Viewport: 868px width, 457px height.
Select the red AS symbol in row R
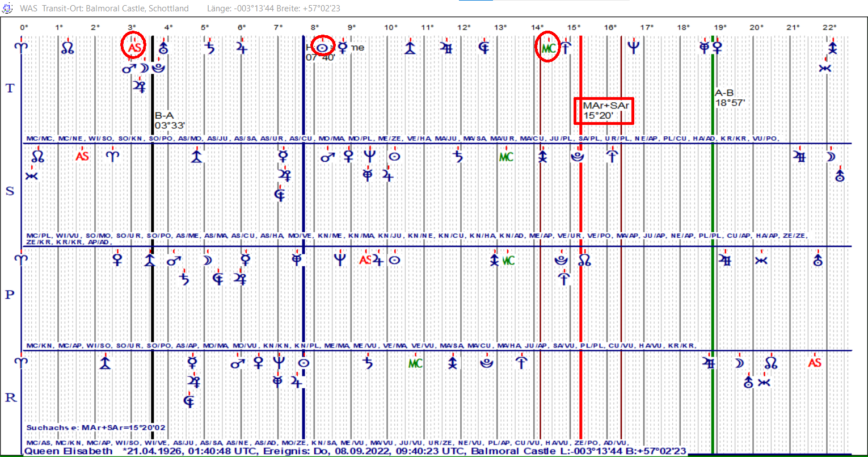point(815,362)
